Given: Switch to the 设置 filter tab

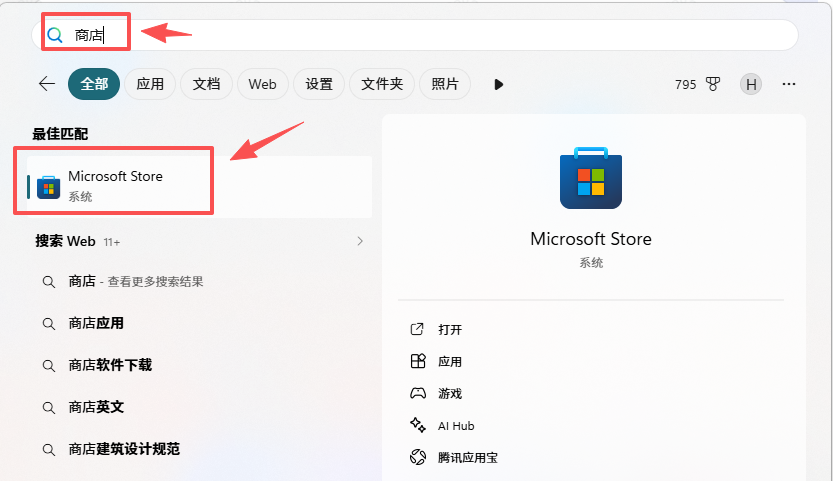Looking at the screenshot, I should coord(319,84).
